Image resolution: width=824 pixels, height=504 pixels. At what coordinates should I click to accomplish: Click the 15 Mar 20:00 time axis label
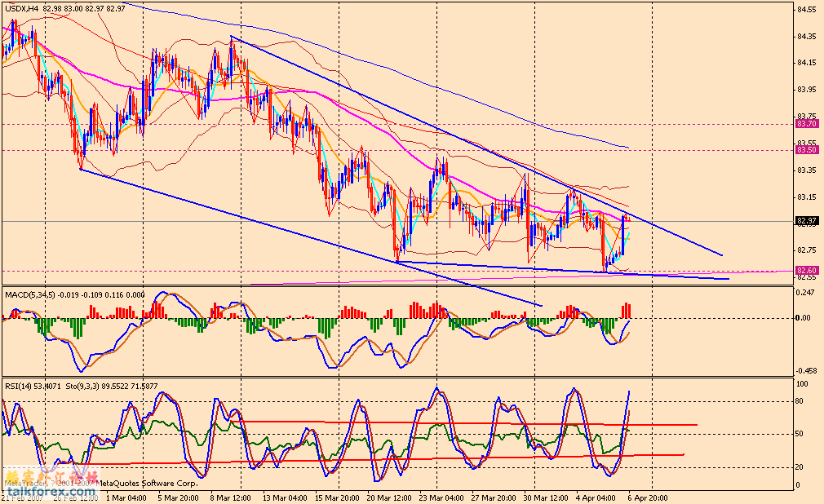click(338, 497)
